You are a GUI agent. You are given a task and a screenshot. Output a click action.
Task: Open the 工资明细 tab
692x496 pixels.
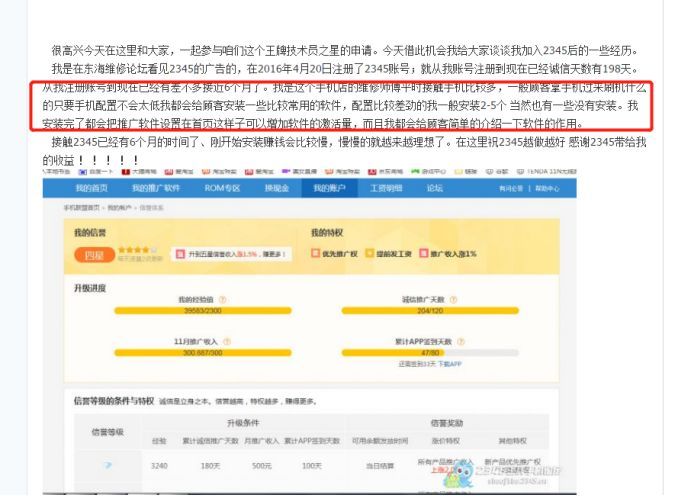(386, 188)
